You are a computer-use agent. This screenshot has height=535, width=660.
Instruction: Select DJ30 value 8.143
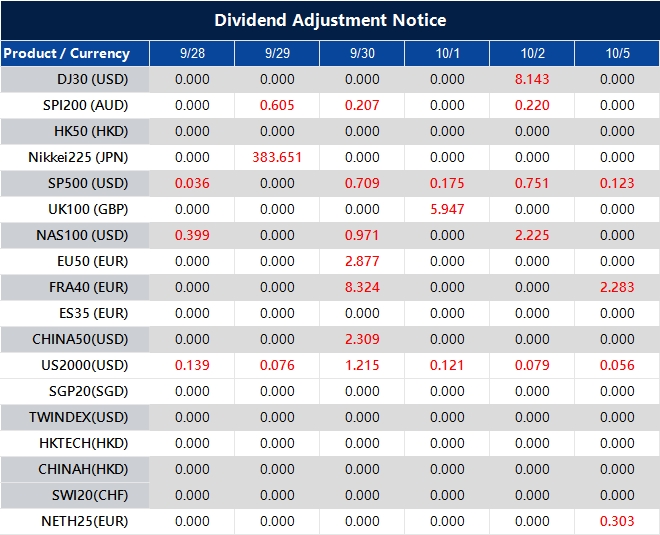(x=532, y=79)
